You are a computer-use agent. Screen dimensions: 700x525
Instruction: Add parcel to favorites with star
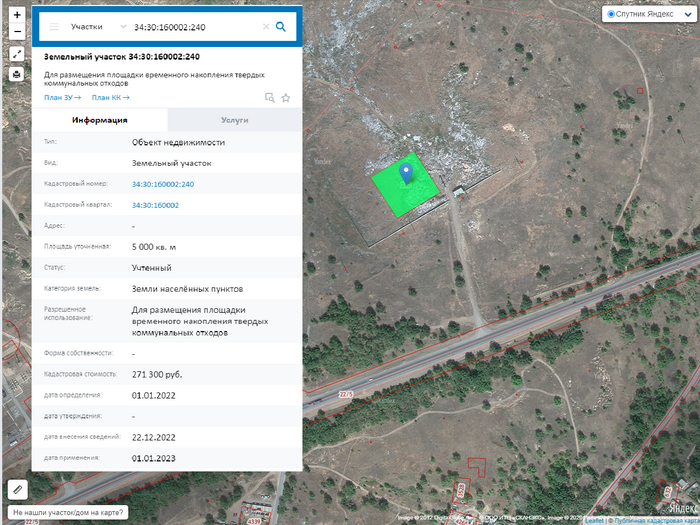click(x=286, y=98)
